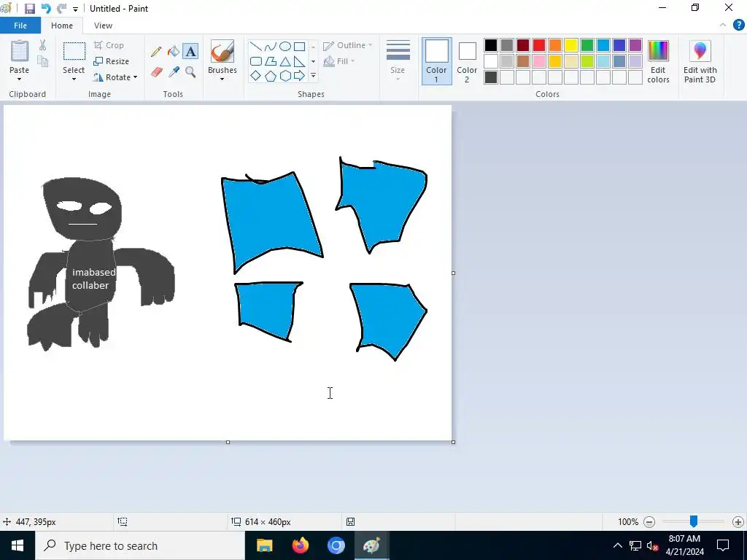This screenshot has height=560, width=747.
Task: Click the Save icon in title bar
Action: [29, 9]
